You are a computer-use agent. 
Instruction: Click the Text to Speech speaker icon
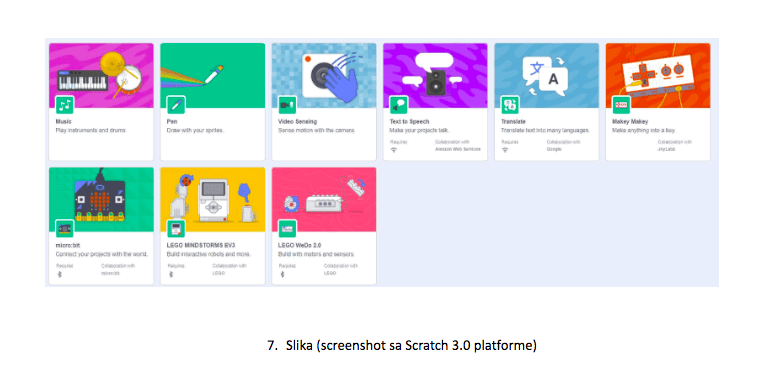(x=399, y=104)
